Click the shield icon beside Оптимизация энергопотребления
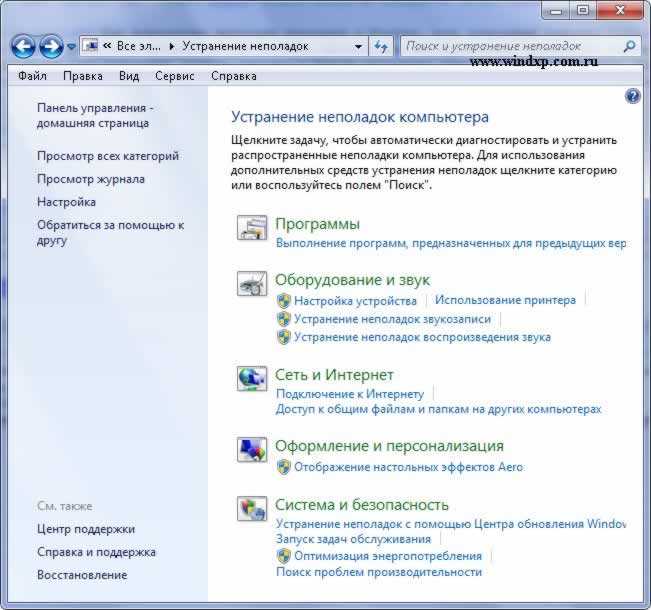 point(284,556)
